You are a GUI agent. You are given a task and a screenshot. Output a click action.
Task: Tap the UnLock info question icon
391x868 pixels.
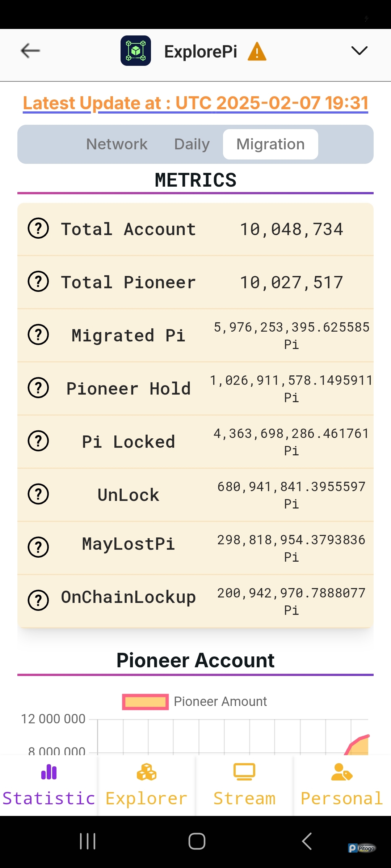[38, 494]
